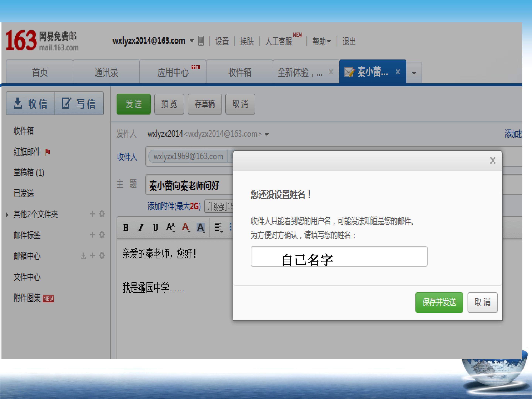The height and width of the screenshot is (399, 532).
Task: Open the font size tool
Action: pos(171,227)
